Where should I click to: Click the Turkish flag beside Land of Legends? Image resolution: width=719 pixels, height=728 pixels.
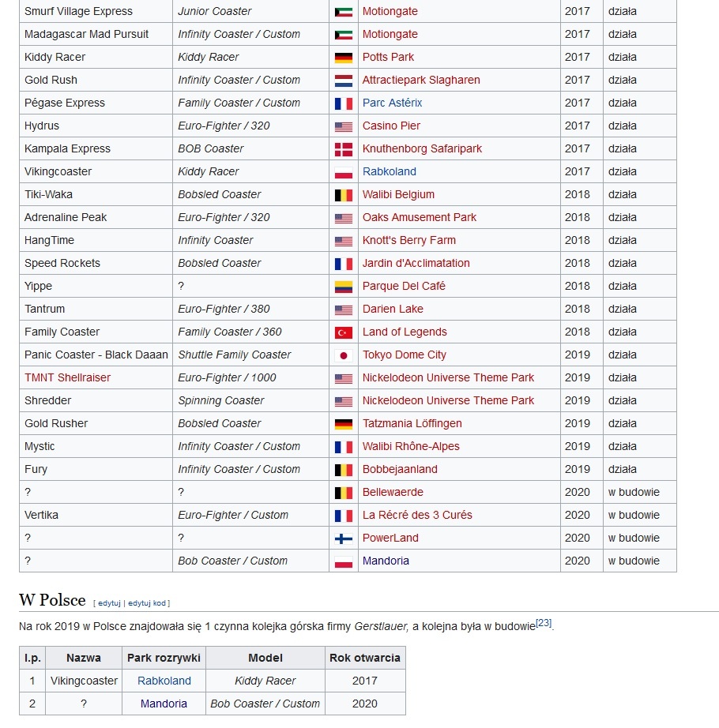click(x=343, y=332)
